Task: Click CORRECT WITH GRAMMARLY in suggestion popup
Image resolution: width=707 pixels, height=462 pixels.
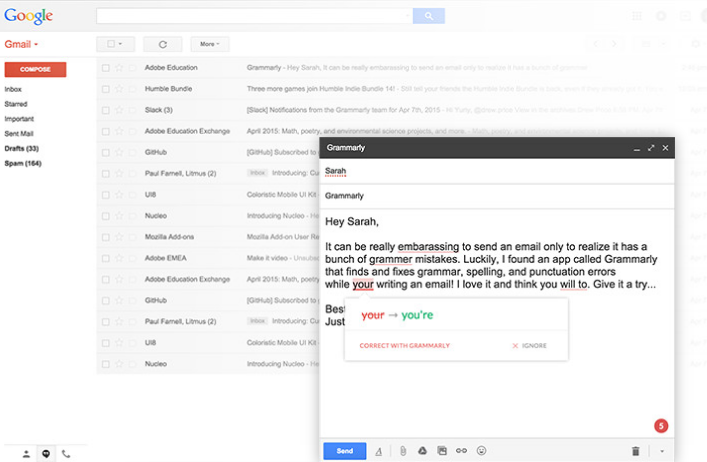Action: [404, 346]
